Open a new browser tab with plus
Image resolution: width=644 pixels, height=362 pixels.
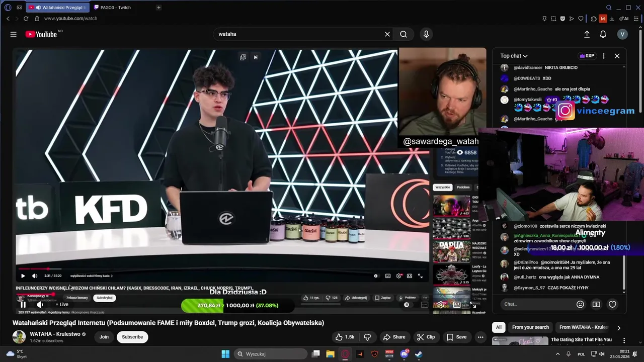(x=158, y=8)
